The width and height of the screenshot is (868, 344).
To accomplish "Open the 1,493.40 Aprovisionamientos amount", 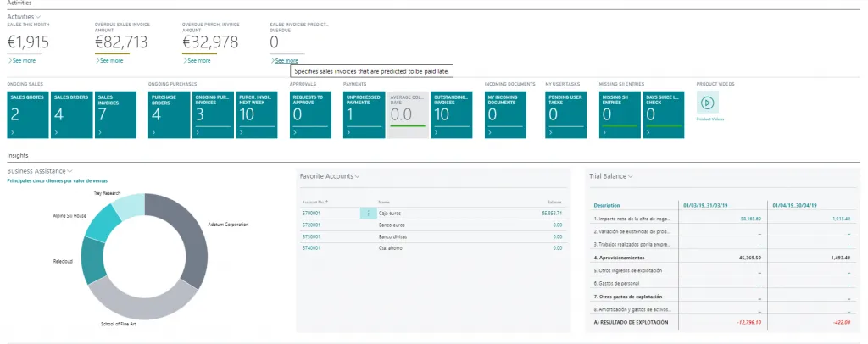I will click(842, 258).
